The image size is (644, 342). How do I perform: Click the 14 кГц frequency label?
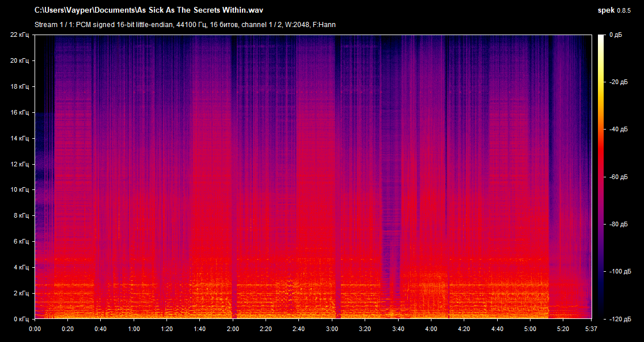click(20, 138)
